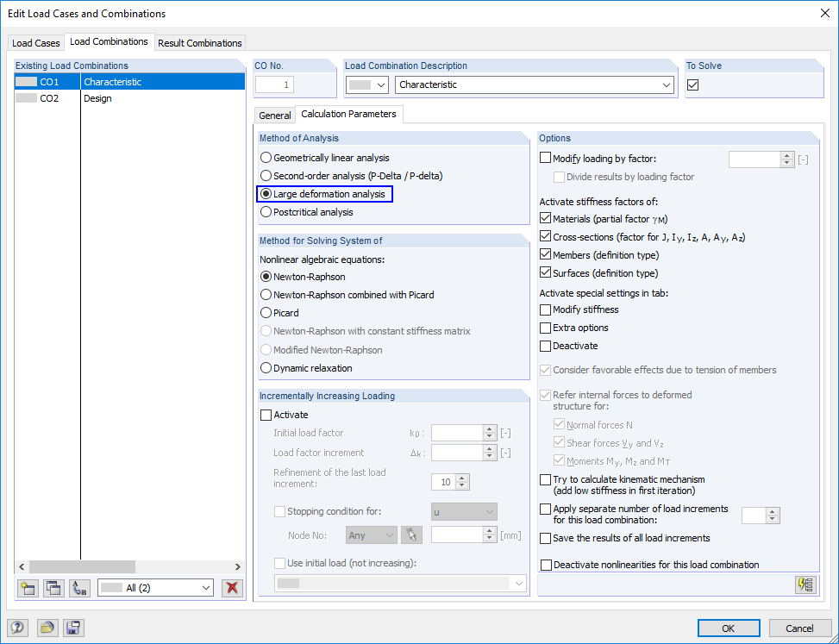Check Deactivate nonlinearities for this load combination
The width and height of the screenshot is (839, 644).
tap(546, 565)
